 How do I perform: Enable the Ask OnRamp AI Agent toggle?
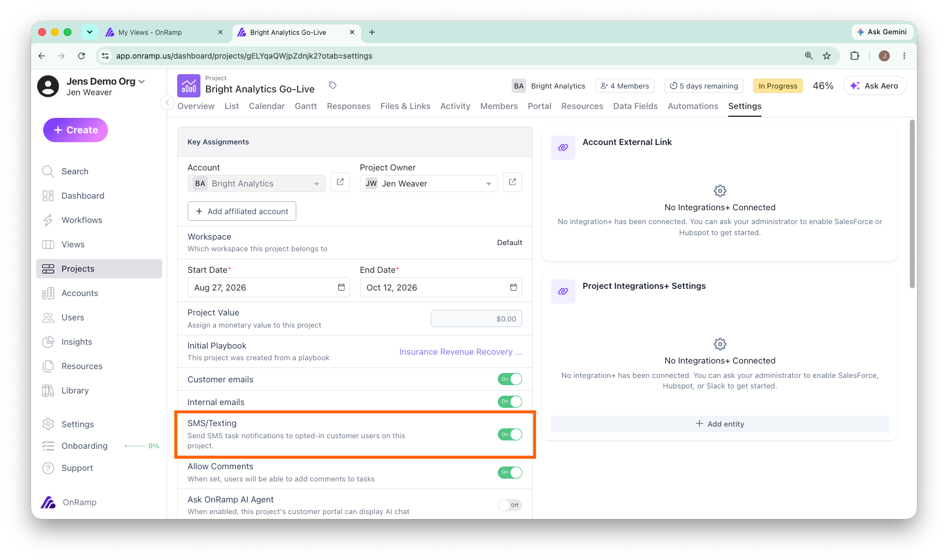pyautogui.click(x=510, y=505)
